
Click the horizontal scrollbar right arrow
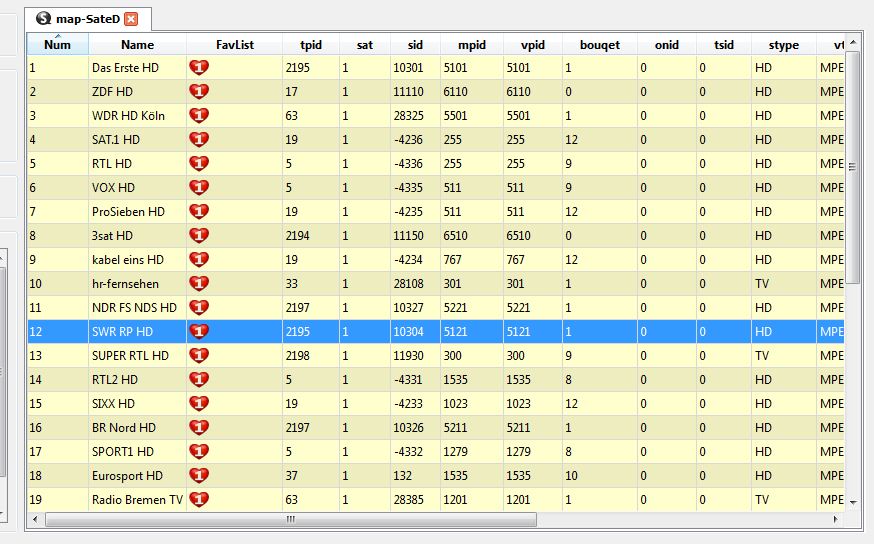[x=836, y=519]
